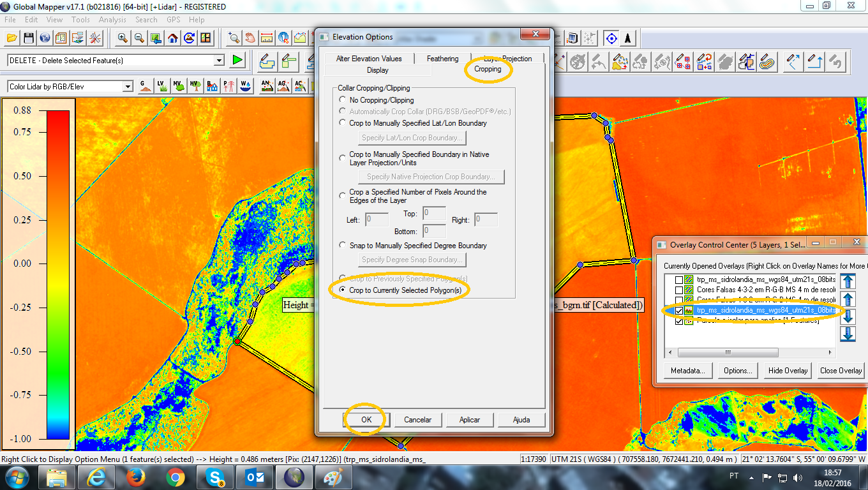Click the Close Overlay button
The width and height of the screenshot is (868, 490).
click(x=841, y=371)
